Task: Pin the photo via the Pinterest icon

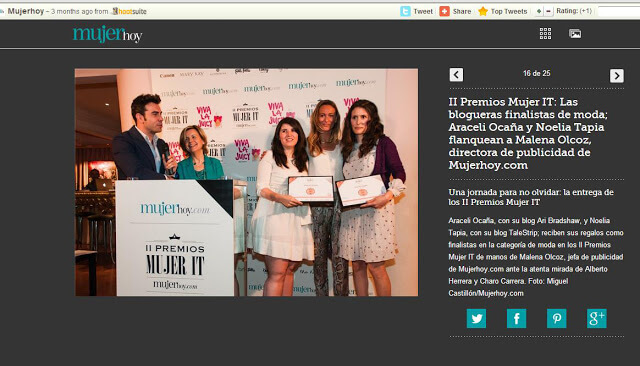Action: (557, 318)
